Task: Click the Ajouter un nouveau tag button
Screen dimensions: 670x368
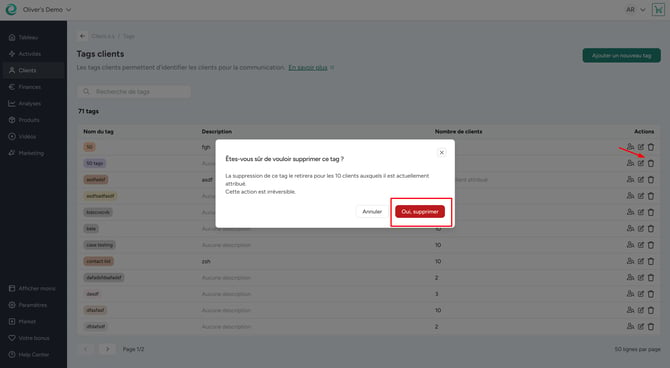Action: [621, 56]
